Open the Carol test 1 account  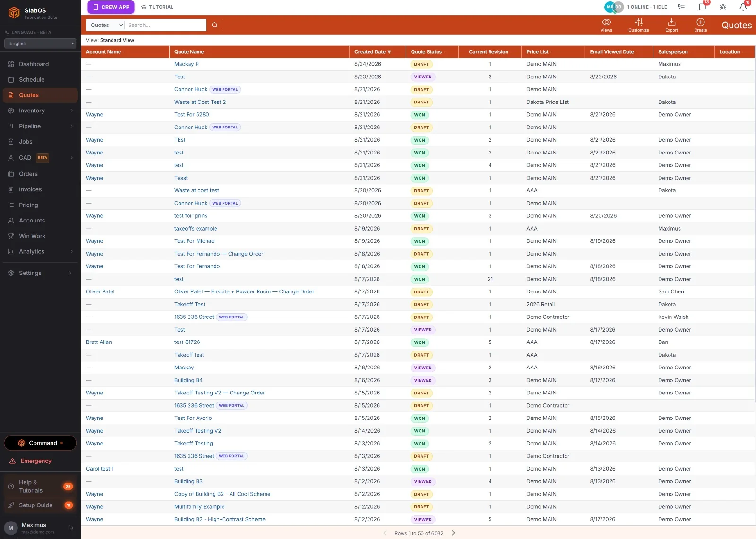[x=100, y=469]
